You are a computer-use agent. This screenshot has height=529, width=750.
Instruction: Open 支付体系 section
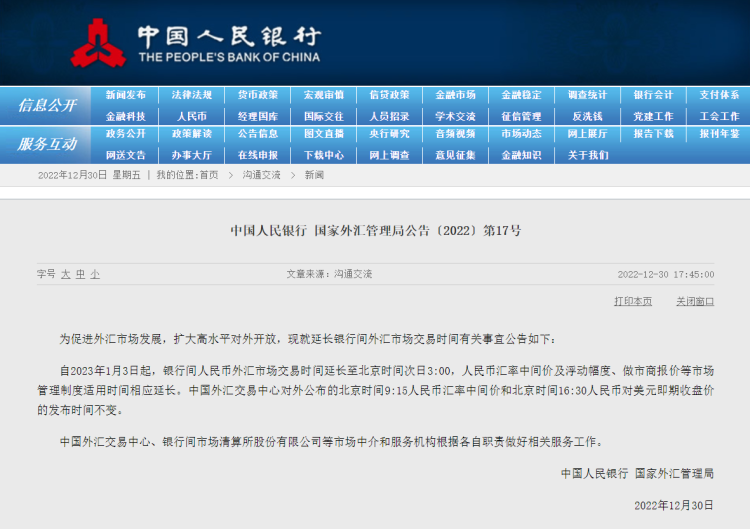click(x=719, y=95)
